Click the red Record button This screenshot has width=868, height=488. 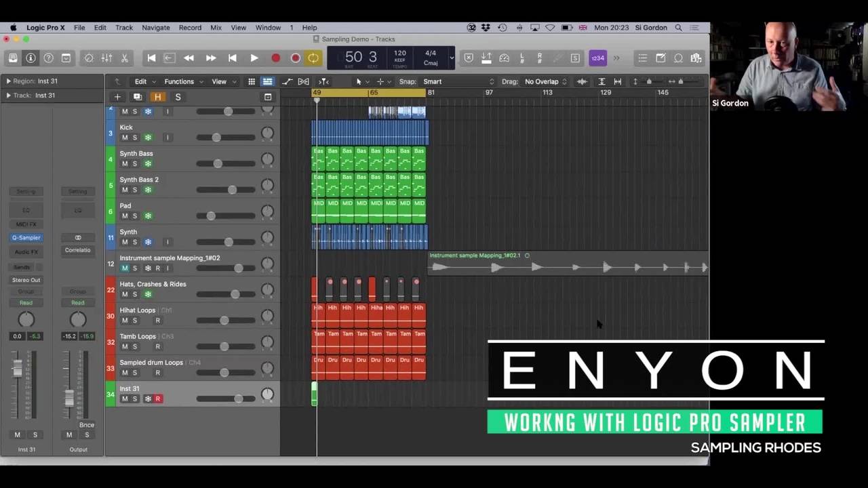coord(275,58)
